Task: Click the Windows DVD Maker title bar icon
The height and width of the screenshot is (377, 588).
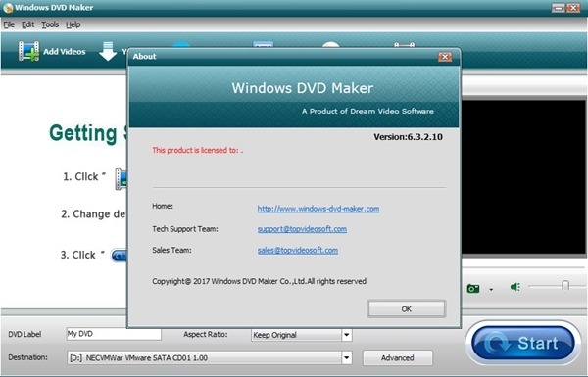Action: [x=8, y=8]
